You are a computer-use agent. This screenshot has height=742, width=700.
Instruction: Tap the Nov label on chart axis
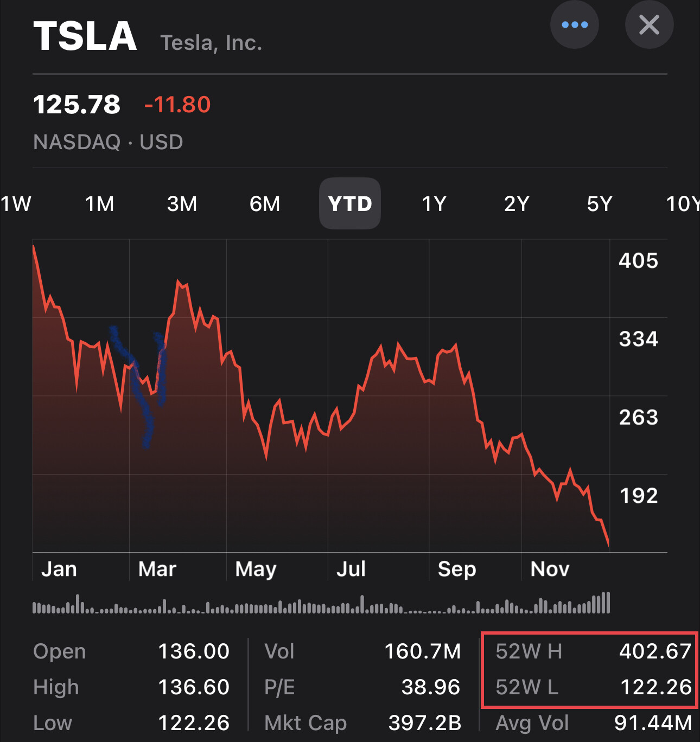click(x=550, y=569)
